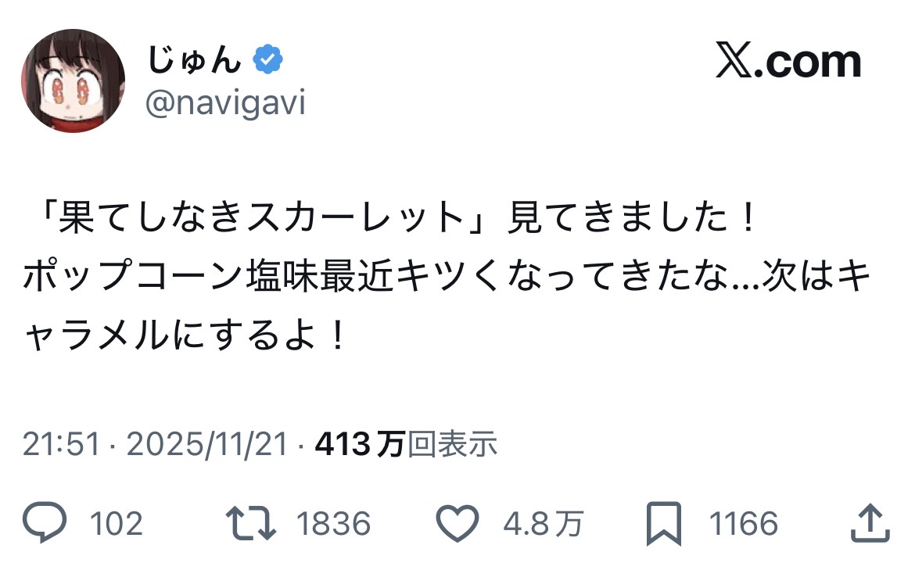Click the 1166 bookmarks count

click(x=743, y=523)
